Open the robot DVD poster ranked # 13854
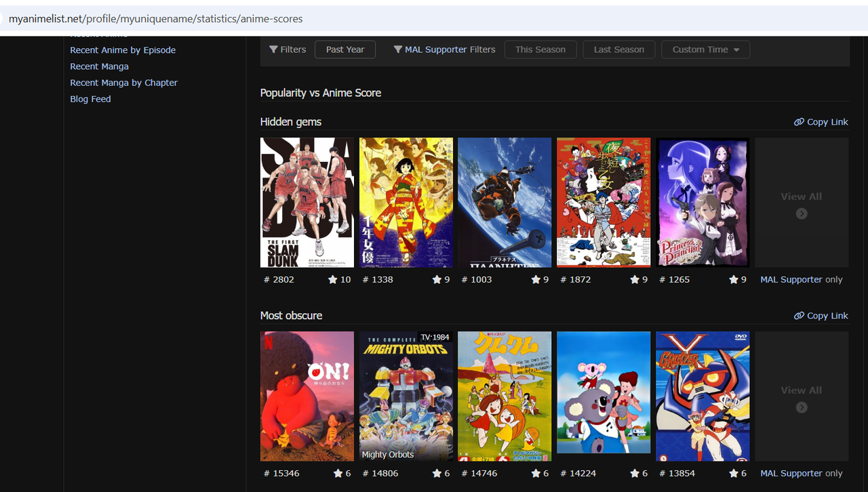868x492 pixels. pos(703,396)
